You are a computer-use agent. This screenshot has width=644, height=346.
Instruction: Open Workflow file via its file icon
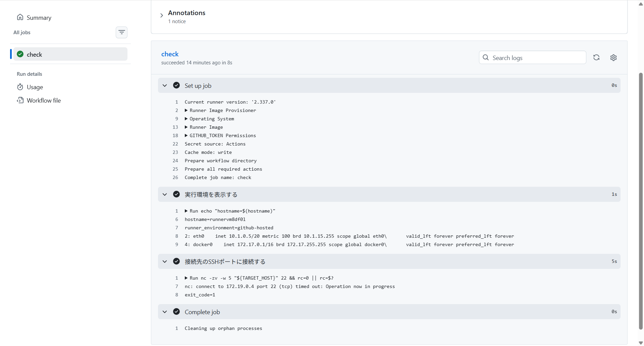(20, 100)
